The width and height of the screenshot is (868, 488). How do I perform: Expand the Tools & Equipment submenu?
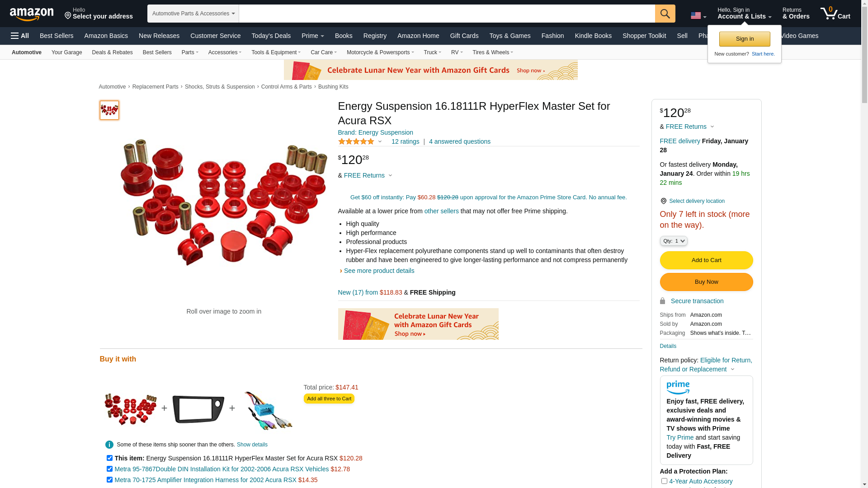276,52
